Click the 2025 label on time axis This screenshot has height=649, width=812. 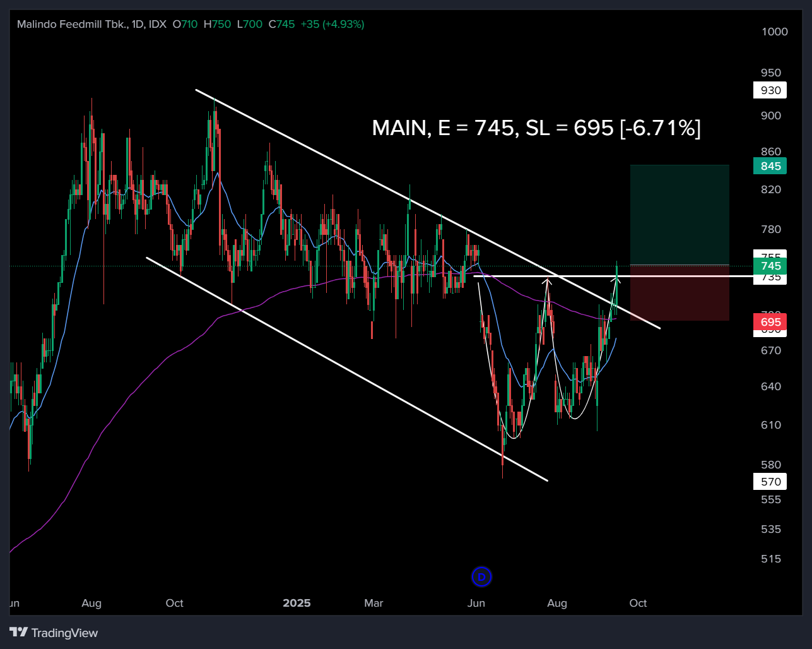tap(297, 603)
